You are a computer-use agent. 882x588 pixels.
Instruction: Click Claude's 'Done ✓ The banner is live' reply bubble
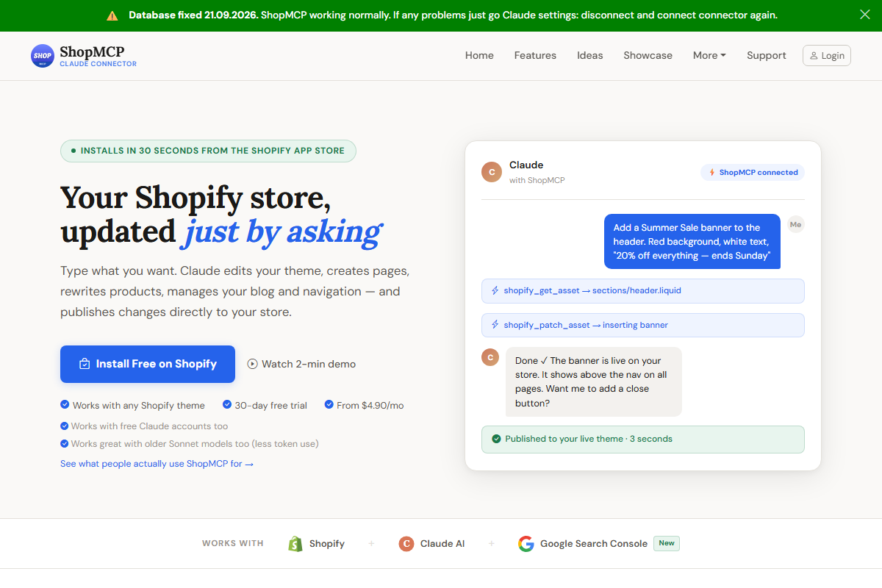pyautogui.click(x=594, y=382)
